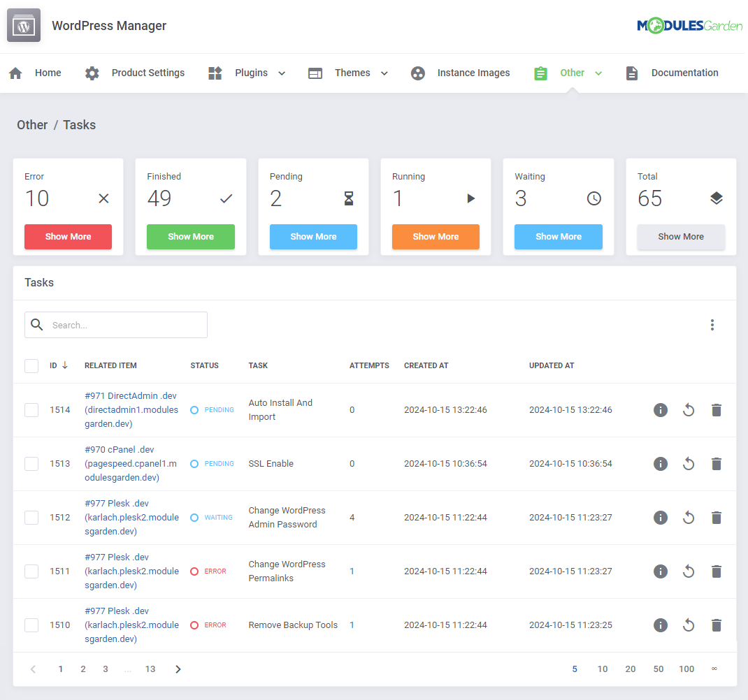Show info for task 1510
Image resolution: width=748 pixels, height=700 pixels.
click(x=660, y=626)
